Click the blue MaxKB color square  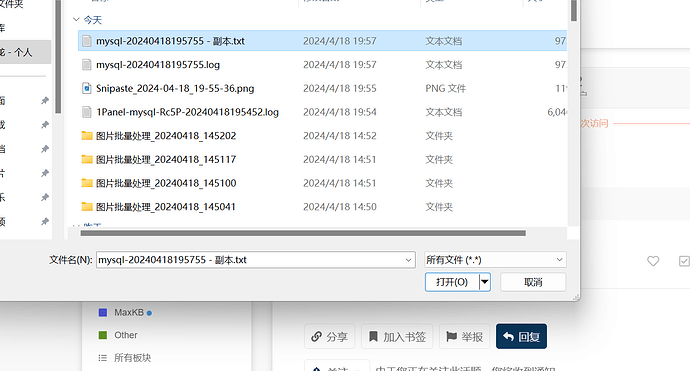click(x=103, y=312)
